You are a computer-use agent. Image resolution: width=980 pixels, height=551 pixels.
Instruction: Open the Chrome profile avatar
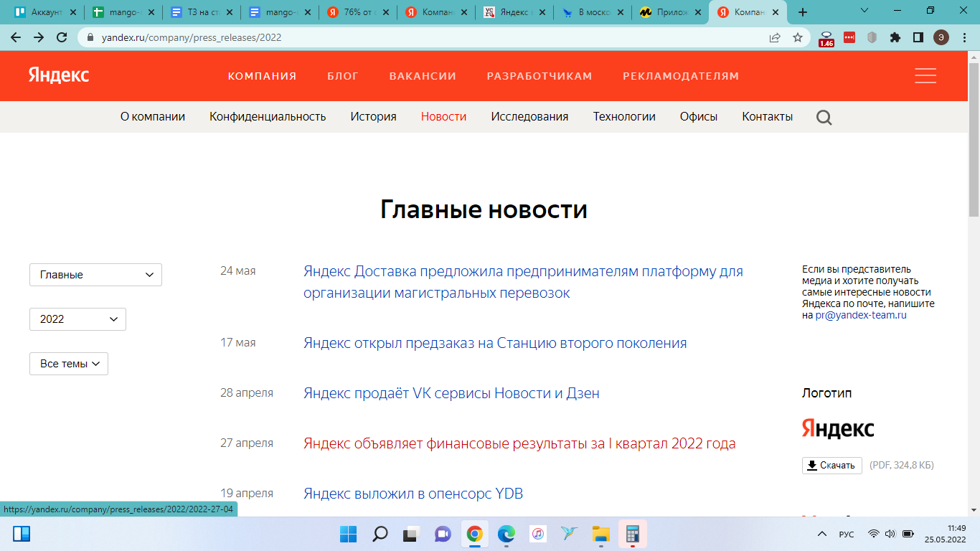point(941,37)
